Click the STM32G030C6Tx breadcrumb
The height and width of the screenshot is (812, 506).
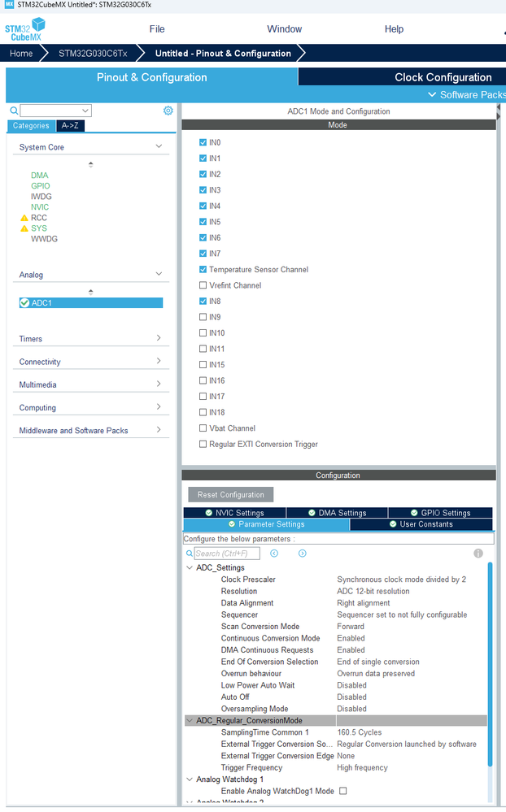pyautogui.click(x=93, y=54)
